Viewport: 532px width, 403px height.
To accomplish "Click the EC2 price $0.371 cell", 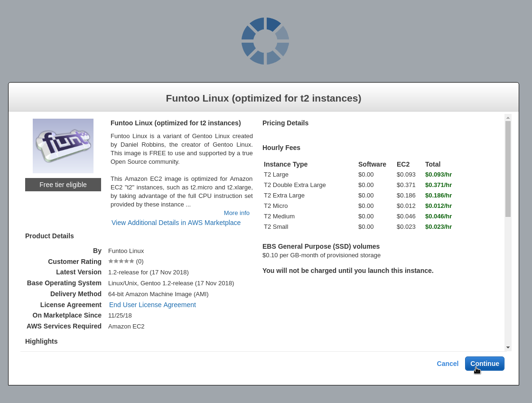I will [x=406, y=185].
